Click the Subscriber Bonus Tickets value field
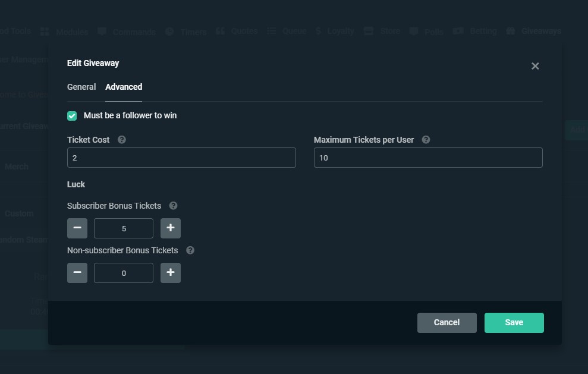Screen dimensions: 588x374 pos(124,228)
